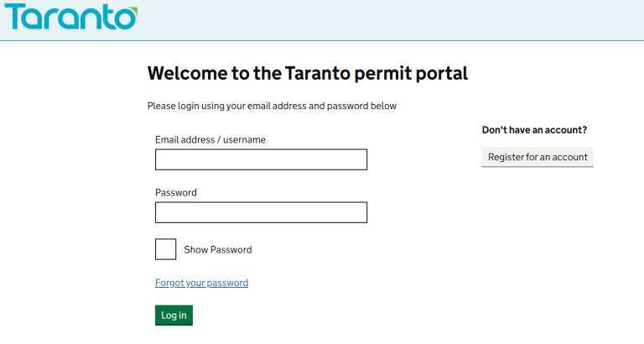The width and height of the screenshot is (644, 344).
Task: Click the green Log in button
Action: 174,315
